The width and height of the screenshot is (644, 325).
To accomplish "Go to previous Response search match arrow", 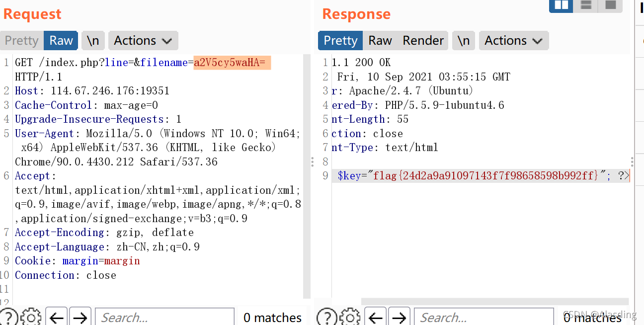I will click(x=376, y=318).
